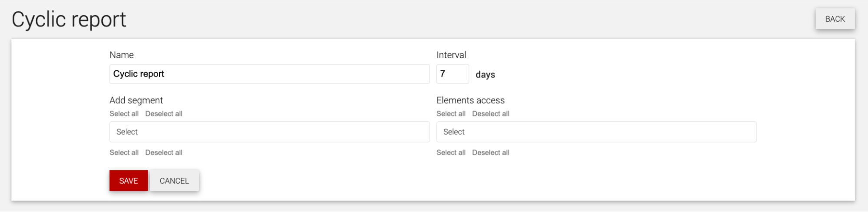
Task: Click the Elements access label
Action: 471,100
